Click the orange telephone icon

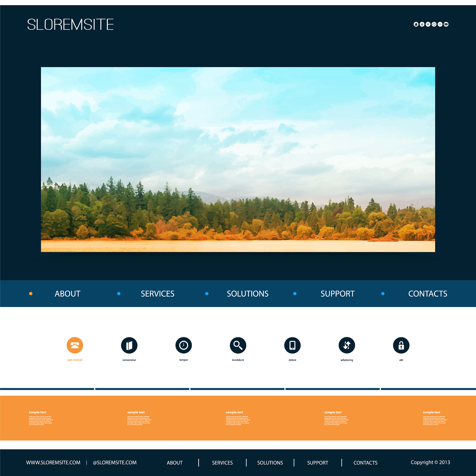click(75, 345)
